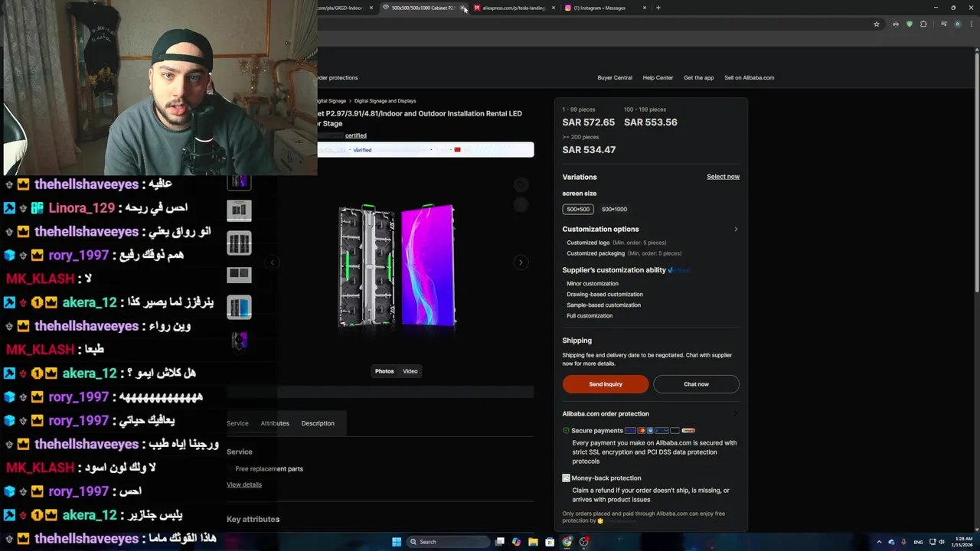Click Get the app link
The height and width of the screenshot is (551, 980).
[x=698, y=77]
